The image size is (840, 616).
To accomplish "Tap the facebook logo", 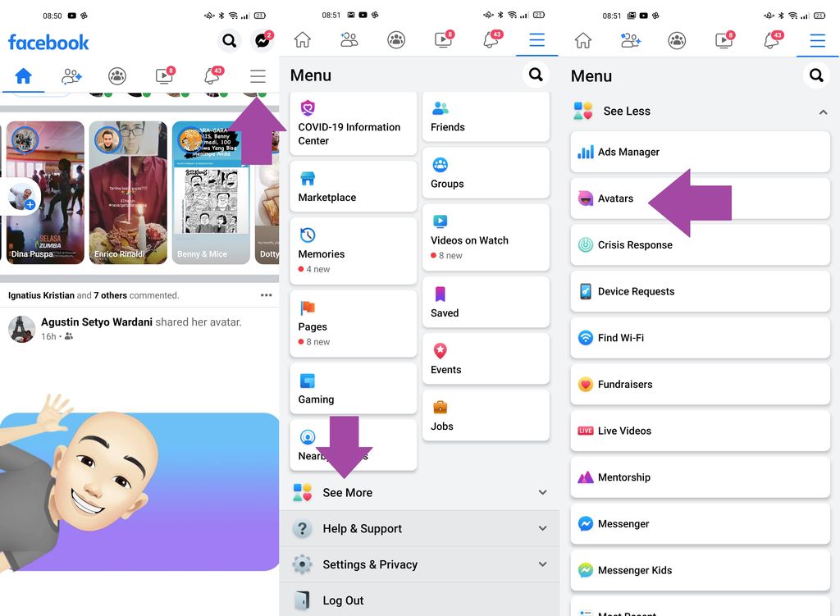I will [x=48, y=43].
